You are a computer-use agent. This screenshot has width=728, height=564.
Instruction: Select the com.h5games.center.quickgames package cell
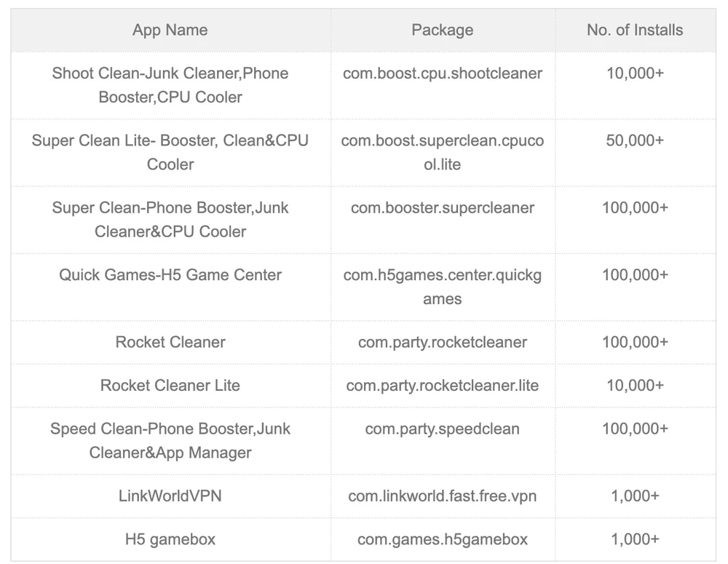tap(442, 287)
